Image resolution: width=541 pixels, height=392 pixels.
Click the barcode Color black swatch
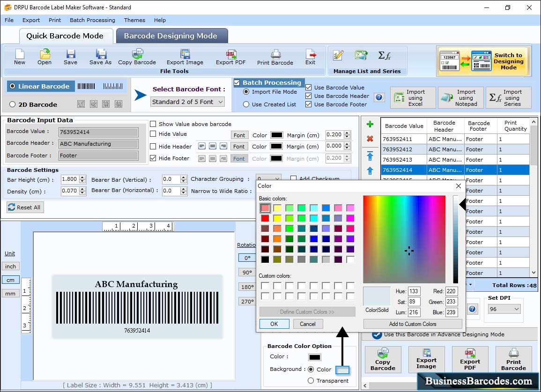coord(314,357)
